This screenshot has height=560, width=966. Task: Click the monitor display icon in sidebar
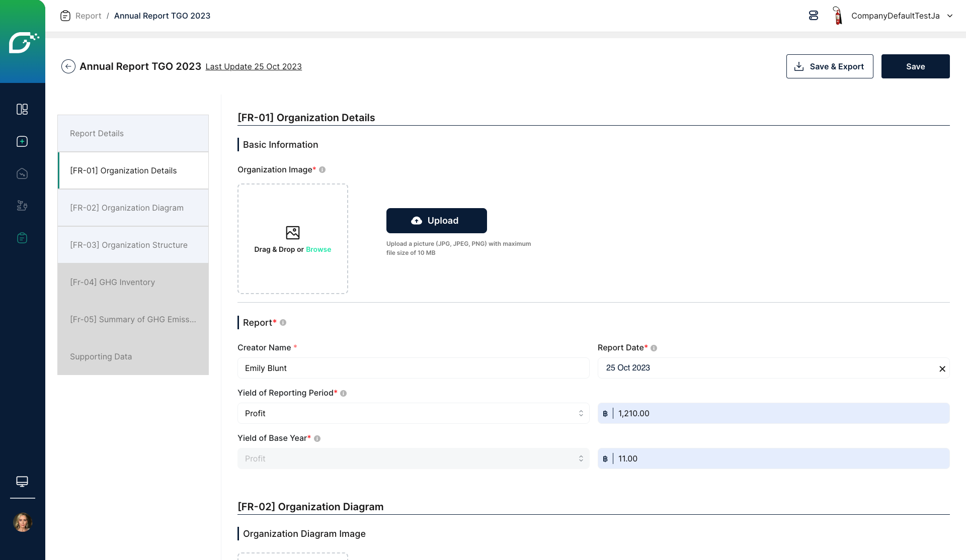point(22,481)
